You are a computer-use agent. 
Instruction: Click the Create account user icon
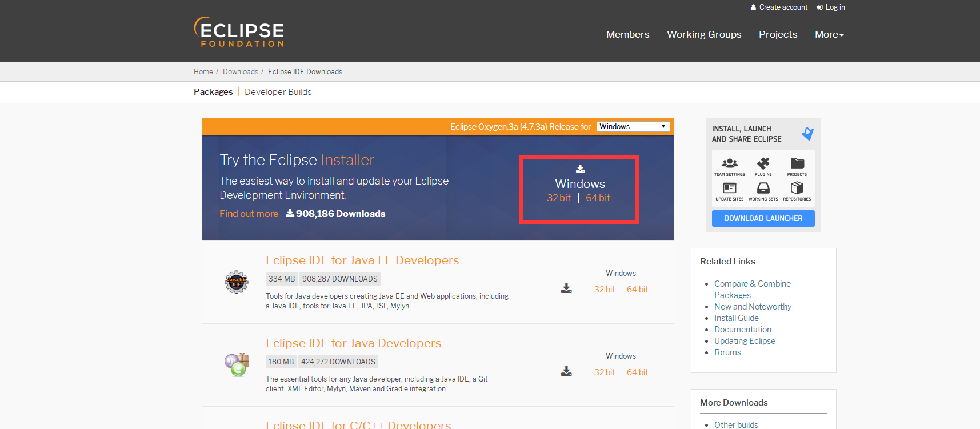(x=753, y=7)
